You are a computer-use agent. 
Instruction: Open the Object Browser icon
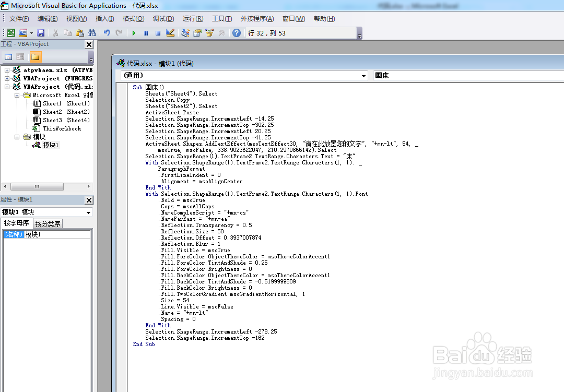(209, 33)
